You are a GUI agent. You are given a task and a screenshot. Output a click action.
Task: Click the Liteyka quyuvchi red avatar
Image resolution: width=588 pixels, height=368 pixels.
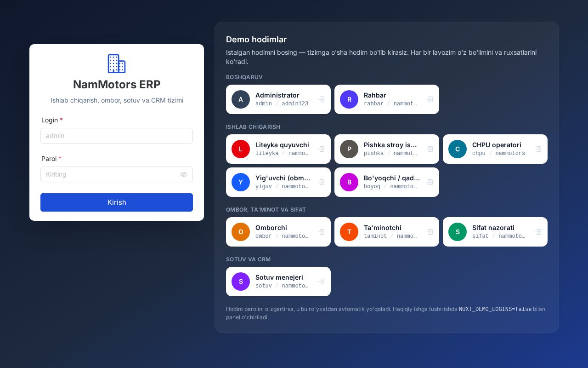241,149
